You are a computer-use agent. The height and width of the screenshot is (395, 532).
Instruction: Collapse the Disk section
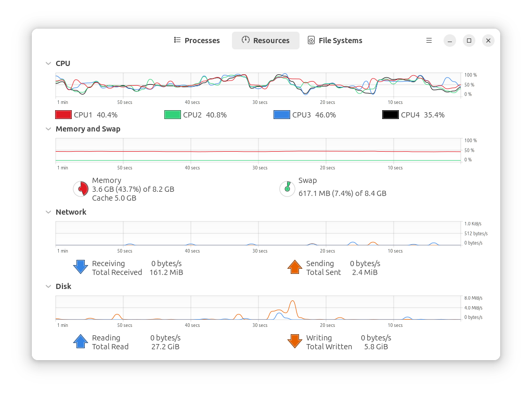[x=48, y=286]
